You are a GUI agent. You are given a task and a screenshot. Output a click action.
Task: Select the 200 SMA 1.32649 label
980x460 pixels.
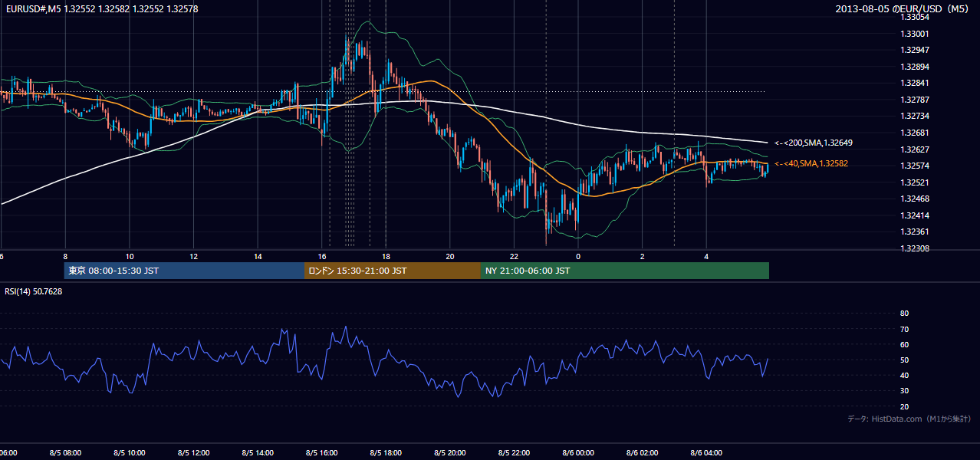pos(813,143)
